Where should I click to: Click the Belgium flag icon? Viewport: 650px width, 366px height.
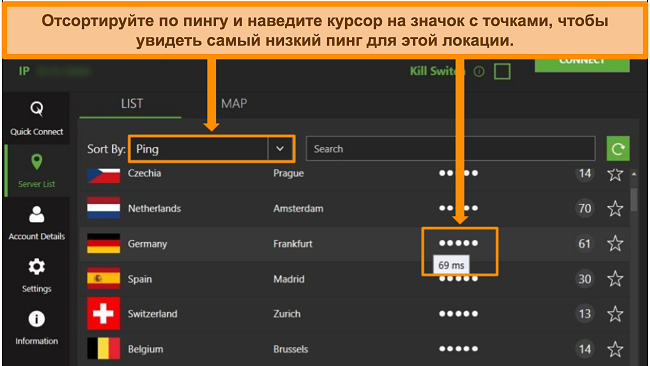coord(104,349)
